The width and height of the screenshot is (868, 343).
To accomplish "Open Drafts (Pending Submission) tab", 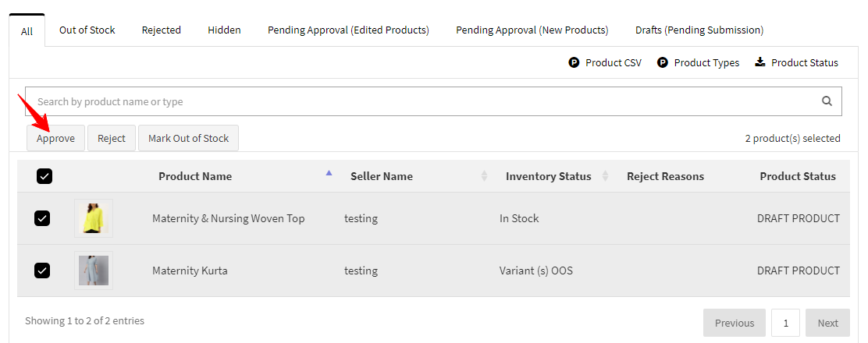I will (699, 30).
